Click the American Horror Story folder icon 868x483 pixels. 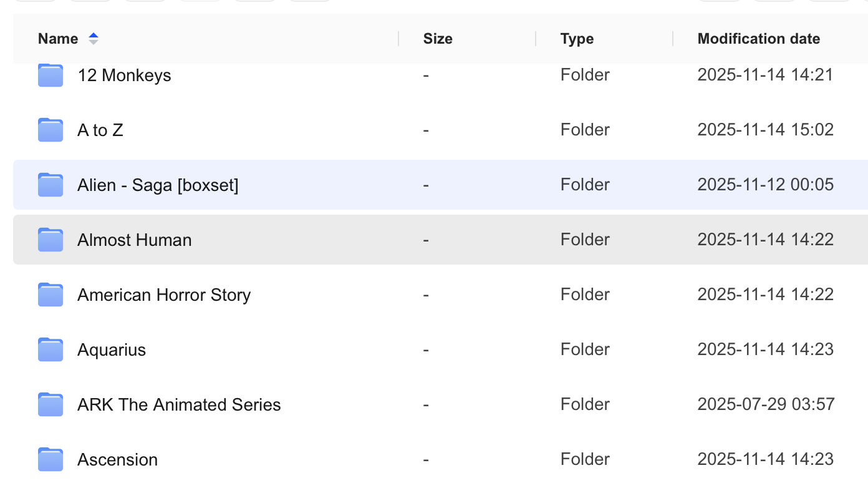coord(51,295)
